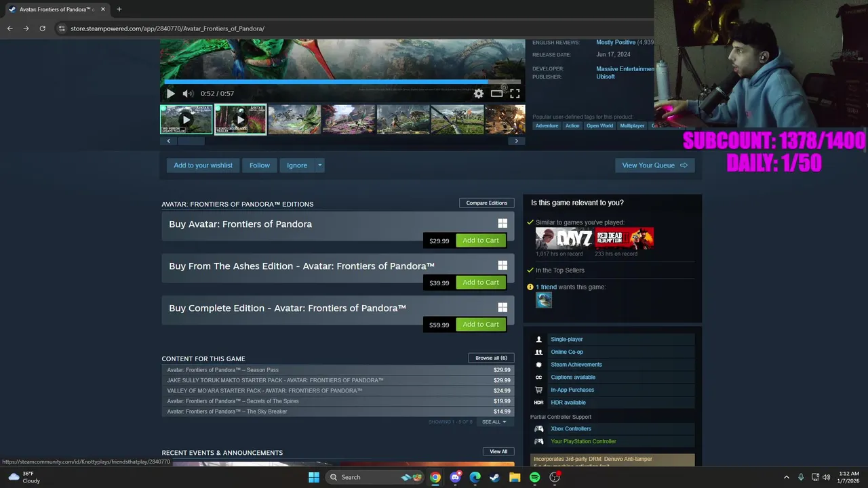The width and height of the screenshot is (868, 488).
Task: Add standard edition $29.99 to cart
Action: point(481,241)
